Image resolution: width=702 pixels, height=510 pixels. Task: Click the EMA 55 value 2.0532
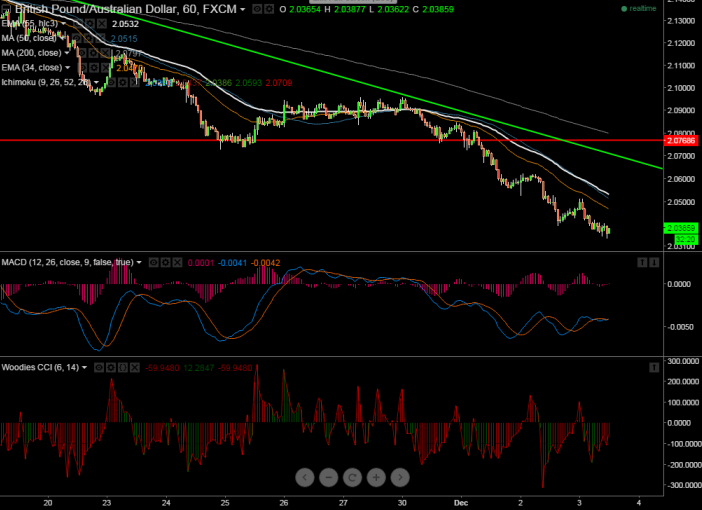click(x=125, y=24)
